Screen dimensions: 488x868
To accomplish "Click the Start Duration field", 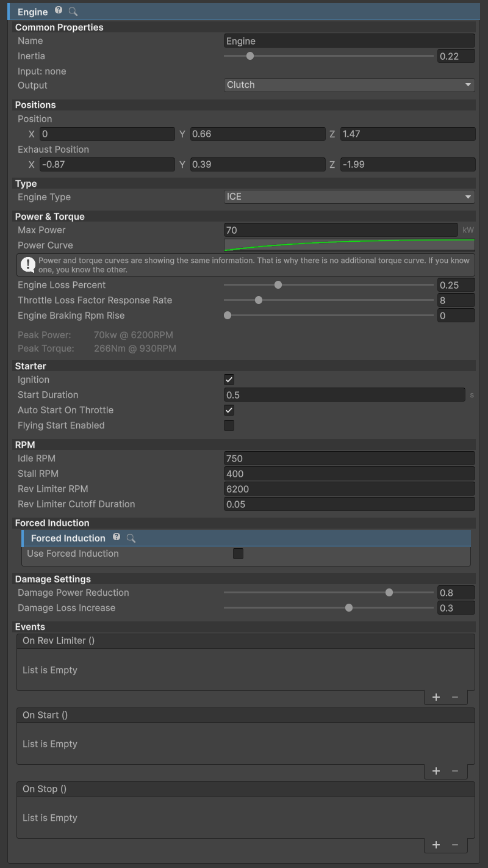I will click(345, 395).
